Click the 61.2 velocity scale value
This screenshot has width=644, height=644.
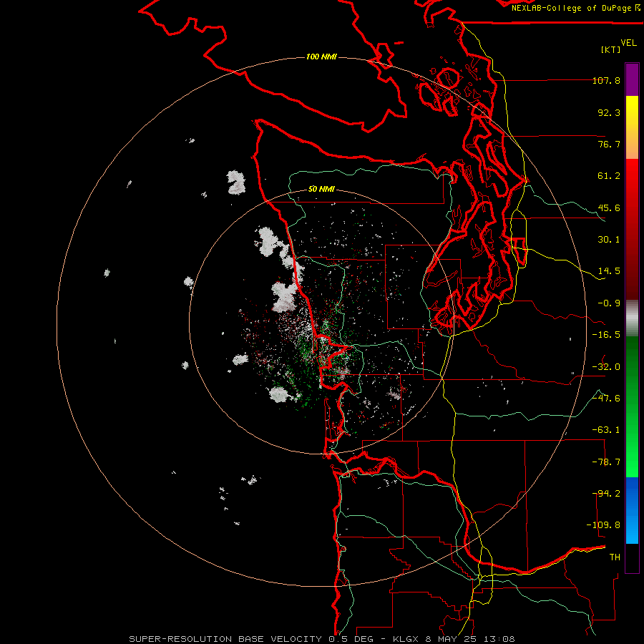click(x=609, y=176)
